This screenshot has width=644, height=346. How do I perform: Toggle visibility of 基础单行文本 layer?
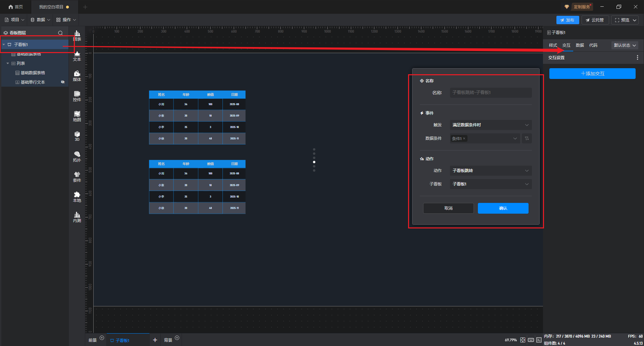[x=62, y=82]
